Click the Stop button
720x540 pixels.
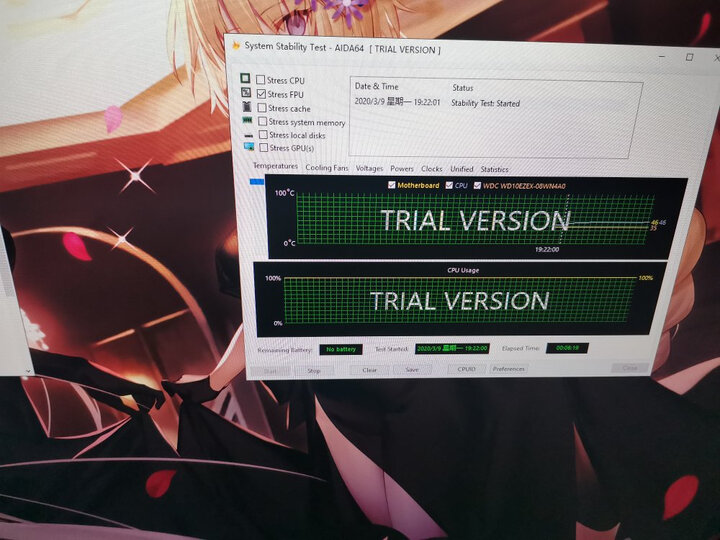point(314,371)
